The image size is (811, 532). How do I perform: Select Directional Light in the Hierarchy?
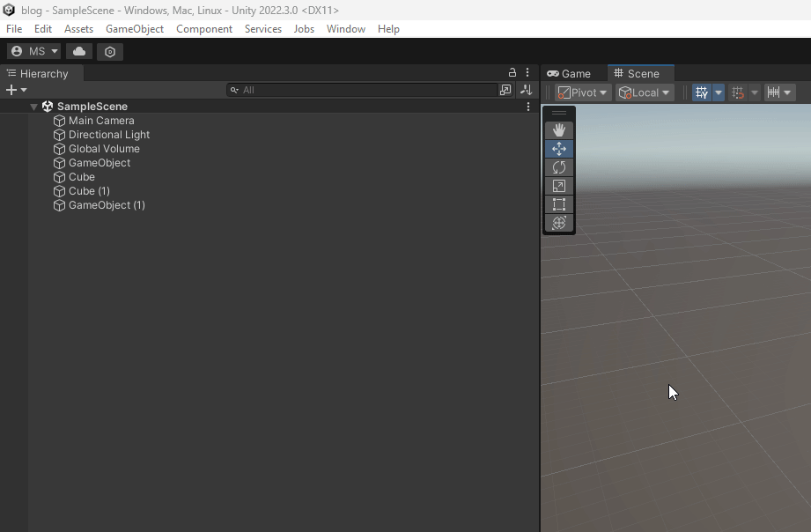coord(109,135)
